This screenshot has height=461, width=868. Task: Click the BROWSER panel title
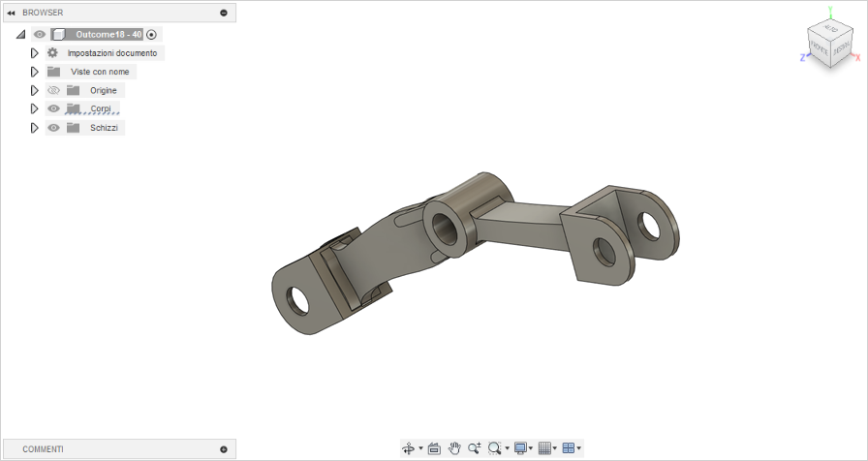point(43,13)
